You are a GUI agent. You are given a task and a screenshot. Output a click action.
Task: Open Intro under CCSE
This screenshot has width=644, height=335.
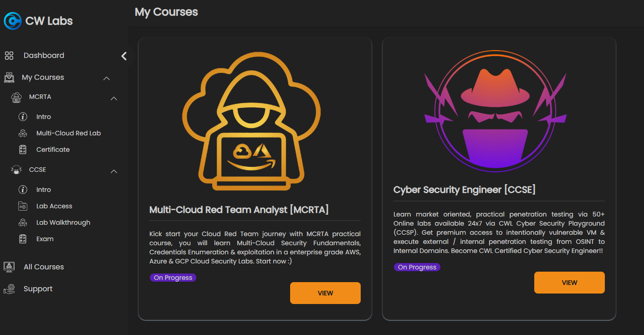point(44,190)
